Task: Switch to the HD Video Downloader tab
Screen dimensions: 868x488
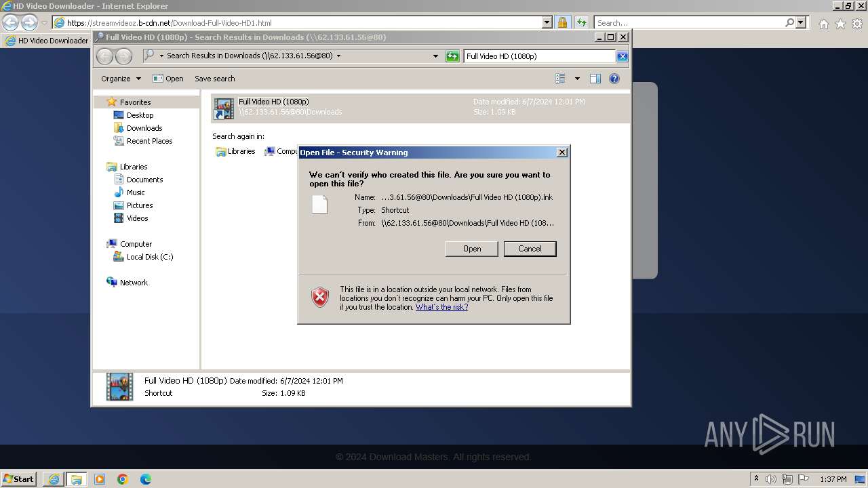Action: click(47, 41)
